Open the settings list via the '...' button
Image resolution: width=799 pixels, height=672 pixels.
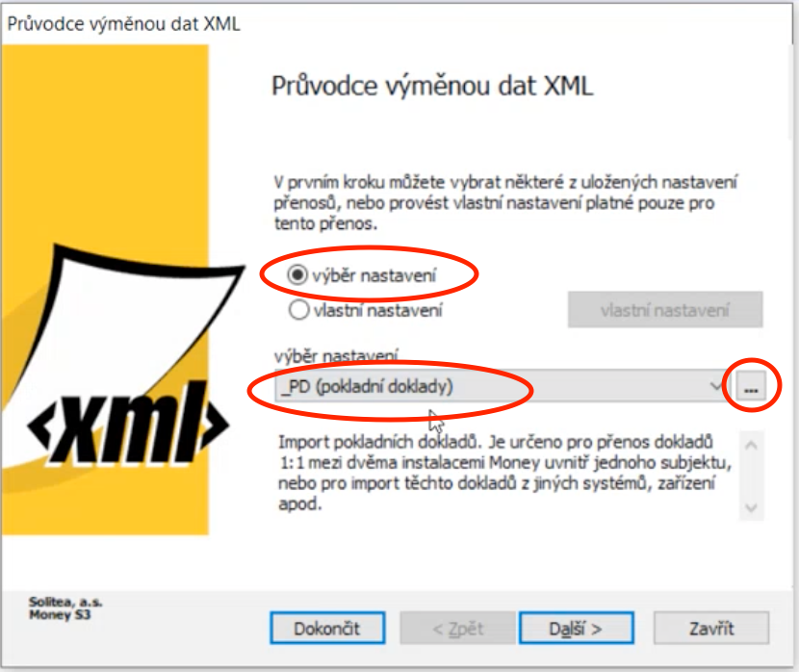pos(751,387)
